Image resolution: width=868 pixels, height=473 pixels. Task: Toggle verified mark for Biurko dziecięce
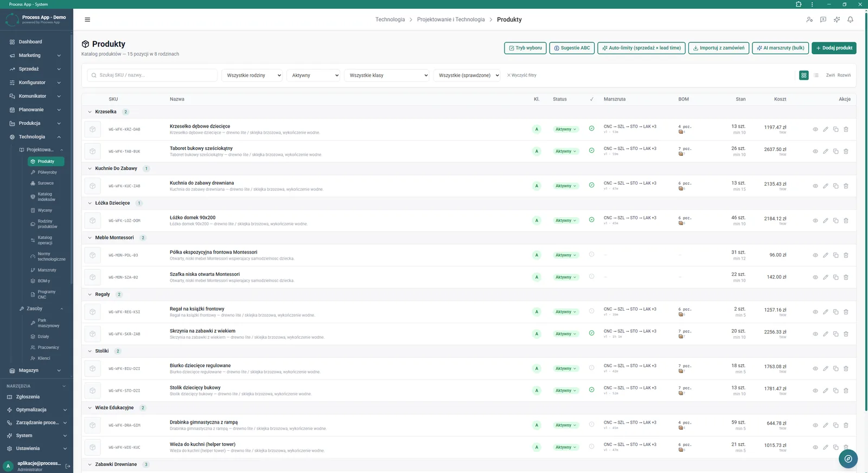591,368
